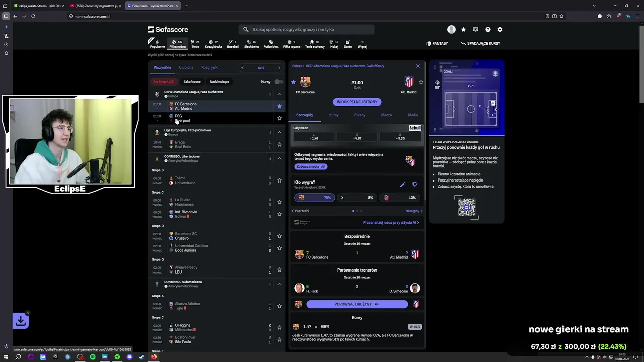Screen dimensions: 644x362
Task: Filter by Nadchodzące matches
Action: [219, 82]
